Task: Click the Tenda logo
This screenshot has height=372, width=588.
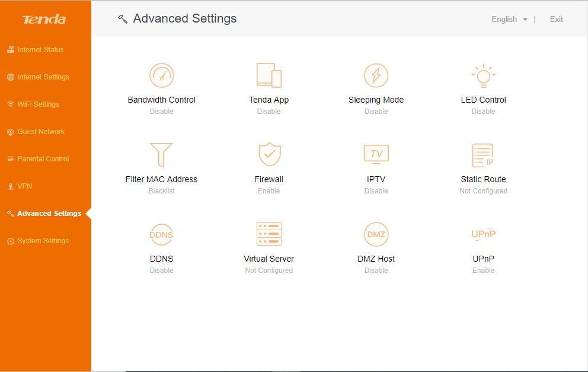Action: click(44, 19)
